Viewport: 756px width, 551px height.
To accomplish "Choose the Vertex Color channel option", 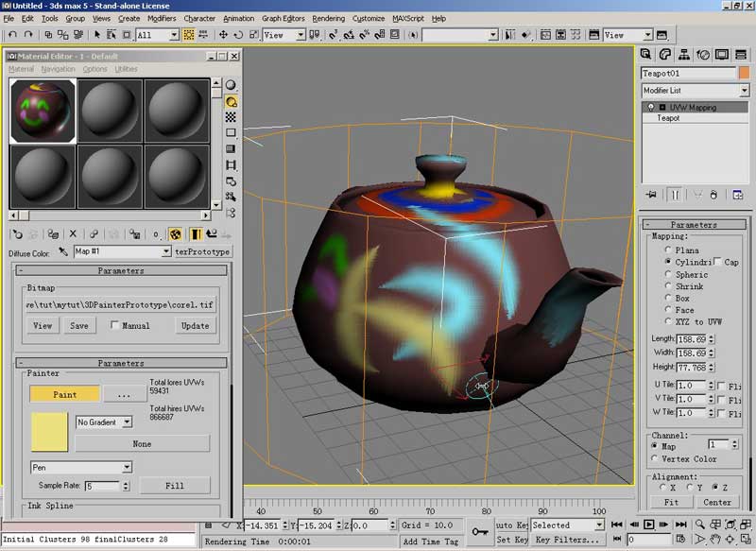I will point(656,458).
